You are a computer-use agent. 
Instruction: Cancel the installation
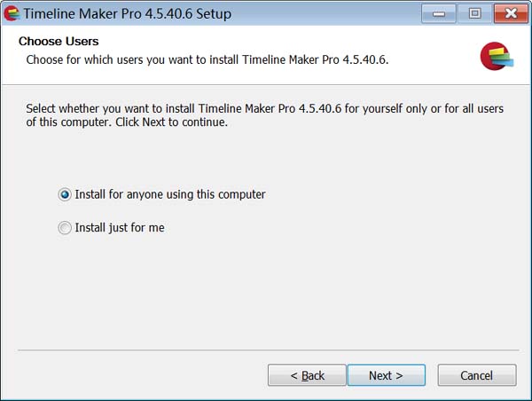[x=476, y=375]
